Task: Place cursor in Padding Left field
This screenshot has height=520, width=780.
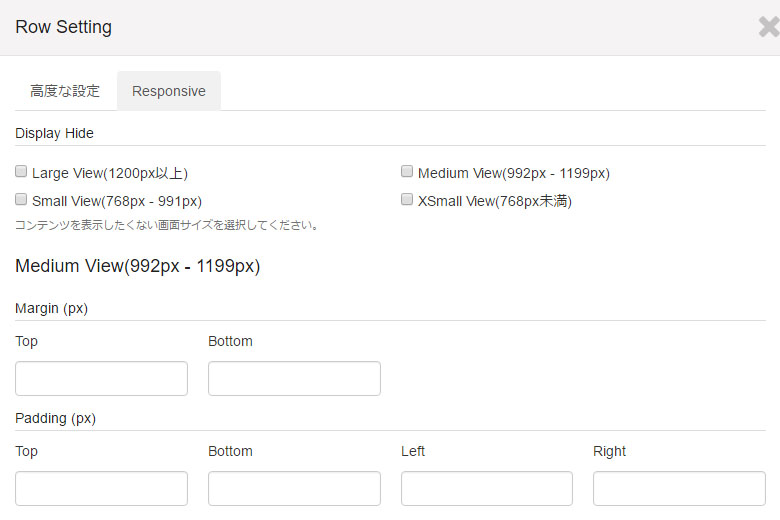Action: [487, 489]
